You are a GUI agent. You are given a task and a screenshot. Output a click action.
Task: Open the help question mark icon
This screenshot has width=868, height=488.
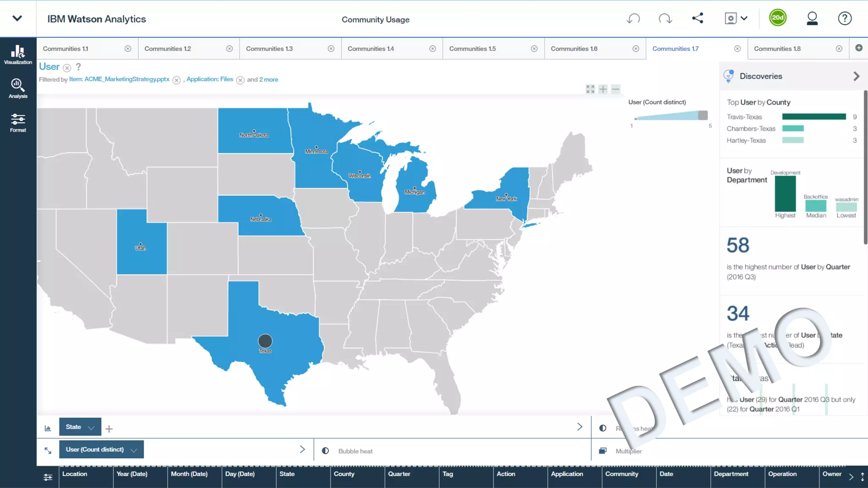point(844,19)
